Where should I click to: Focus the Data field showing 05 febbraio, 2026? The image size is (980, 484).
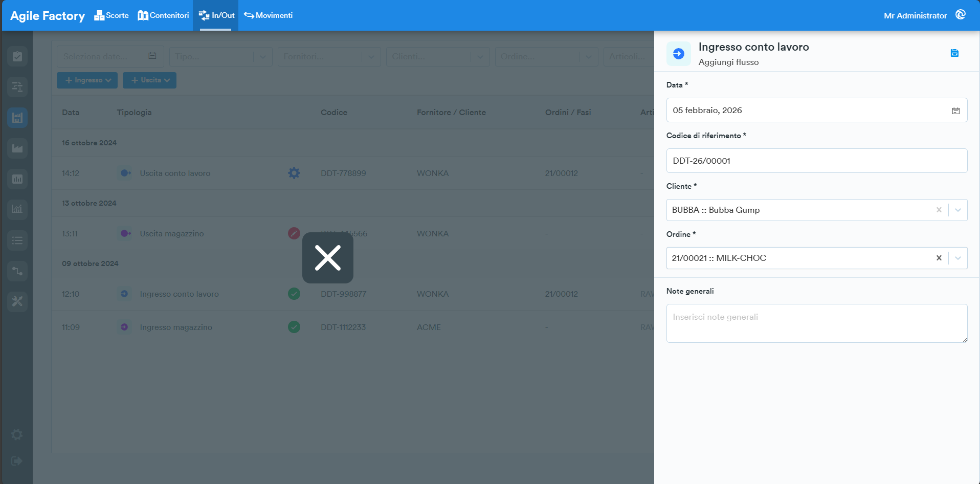point(817,110)
